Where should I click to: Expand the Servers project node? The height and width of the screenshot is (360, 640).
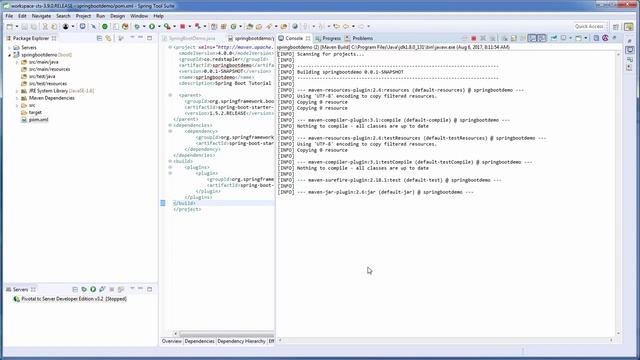pyautogui.click(x=10, y=48)
